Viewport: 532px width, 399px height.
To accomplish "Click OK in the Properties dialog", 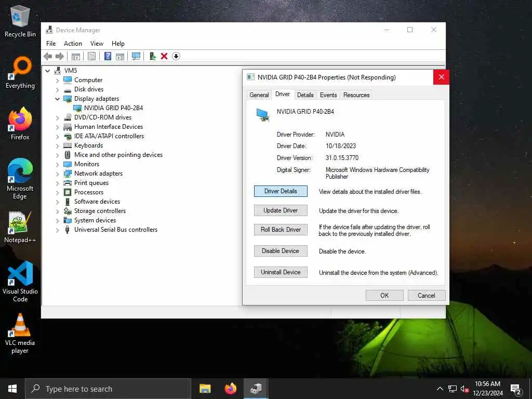I will click(384, 296).
